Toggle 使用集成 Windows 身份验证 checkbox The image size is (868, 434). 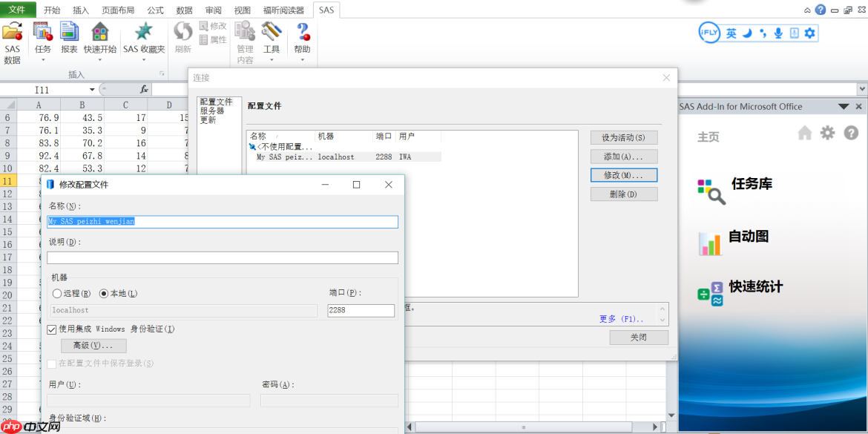(x=52, y=329)
